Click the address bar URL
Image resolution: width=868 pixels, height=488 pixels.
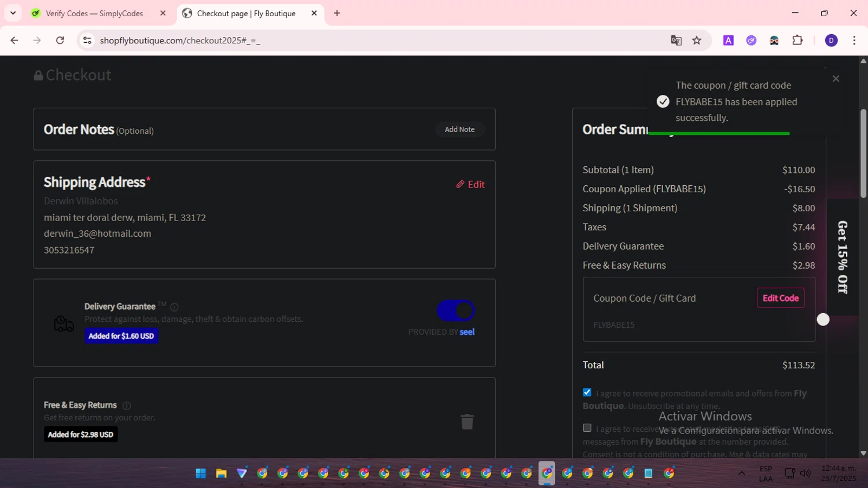[180, 41]
